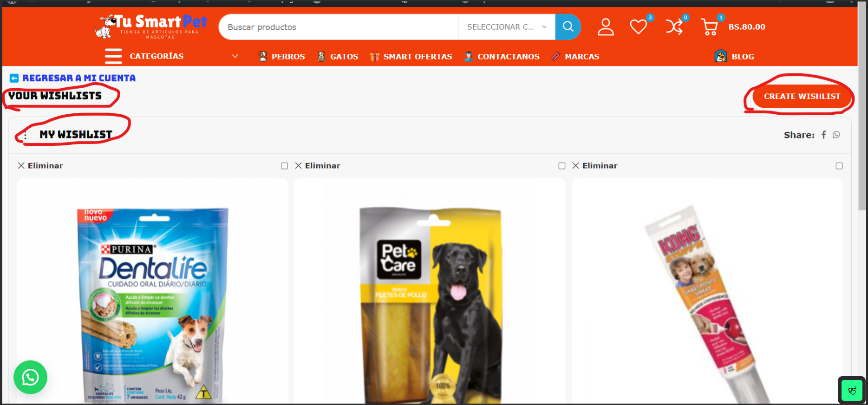Viewport: 868px width, 405px height.
Task: Click the X icon of third Eliminar
Action: [575, 166]
